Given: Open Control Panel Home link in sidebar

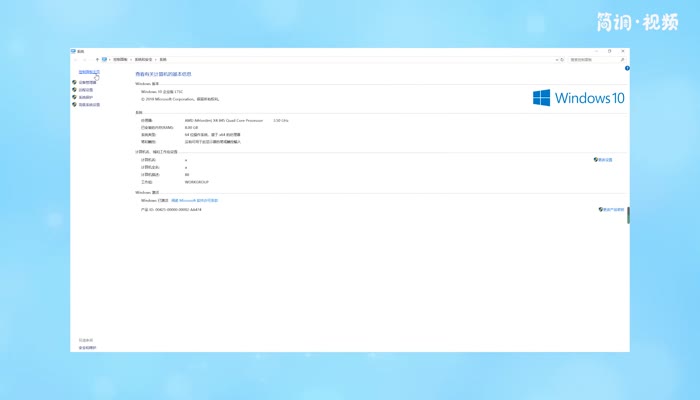Looking at the screenshot, I should pyautogui.click(x=89, y=72).
